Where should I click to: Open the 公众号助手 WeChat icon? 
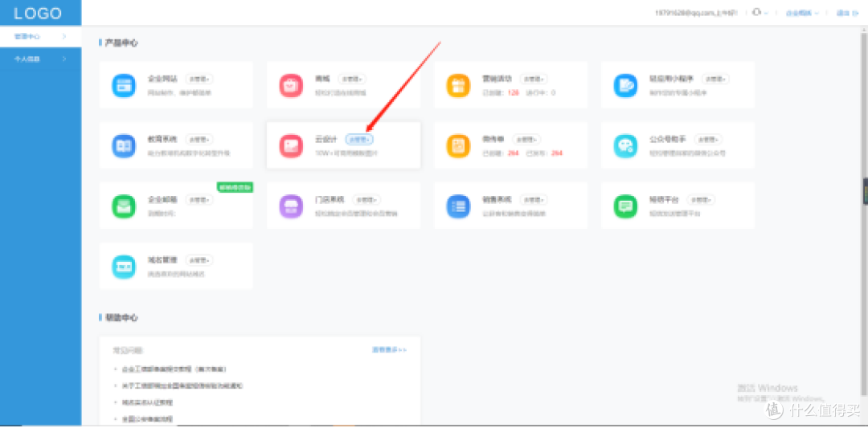pos(625,146)
